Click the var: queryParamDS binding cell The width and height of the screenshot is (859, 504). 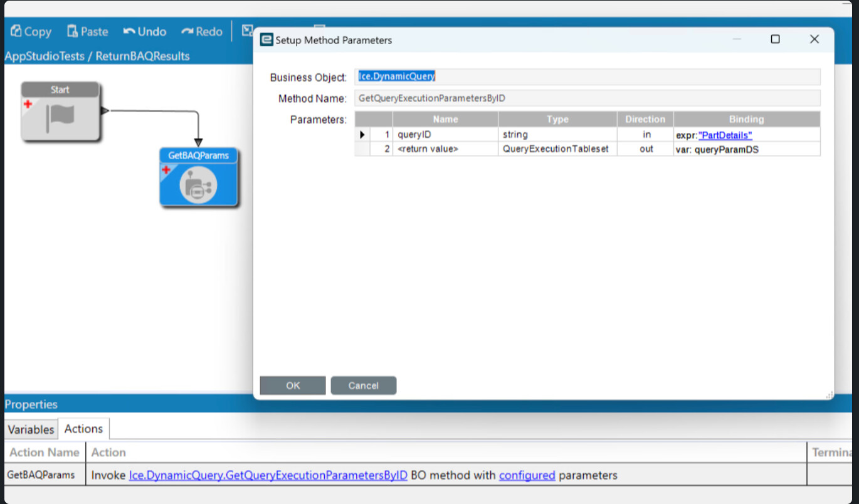(747, 149)
